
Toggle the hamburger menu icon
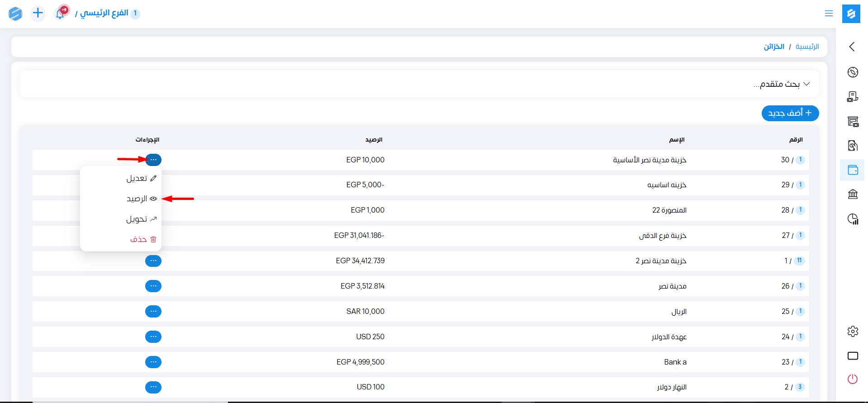(829, 14)
